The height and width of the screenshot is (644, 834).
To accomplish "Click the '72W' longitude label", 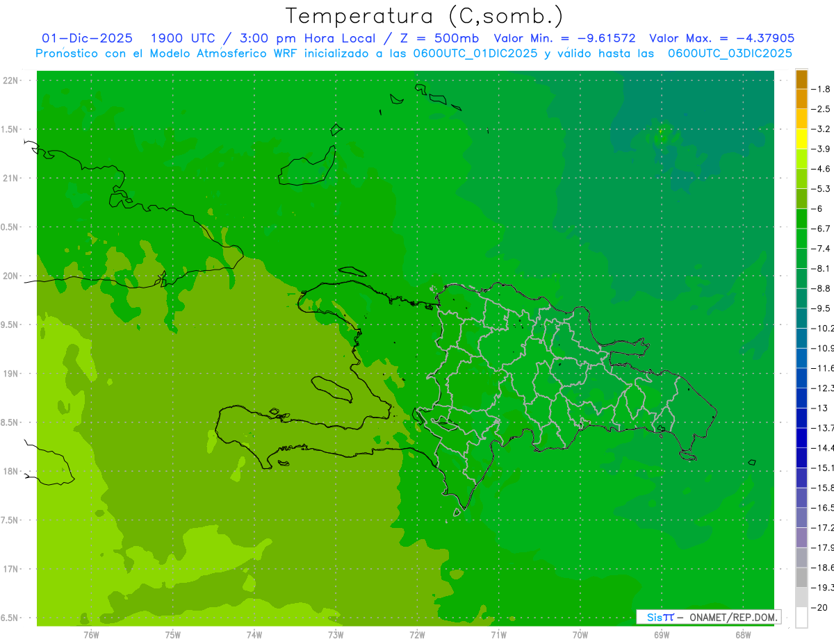I will click(417, 634).
